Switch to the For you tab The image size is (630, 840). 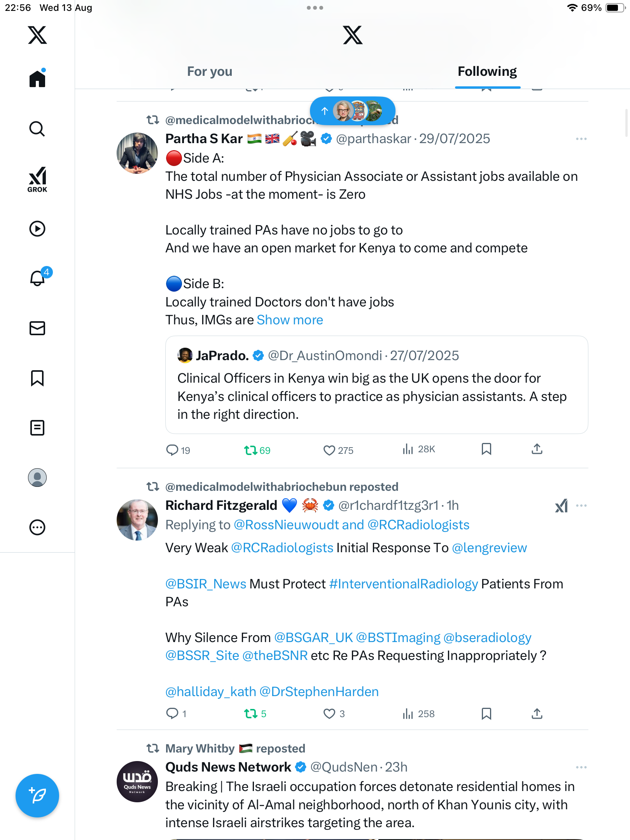210,72
